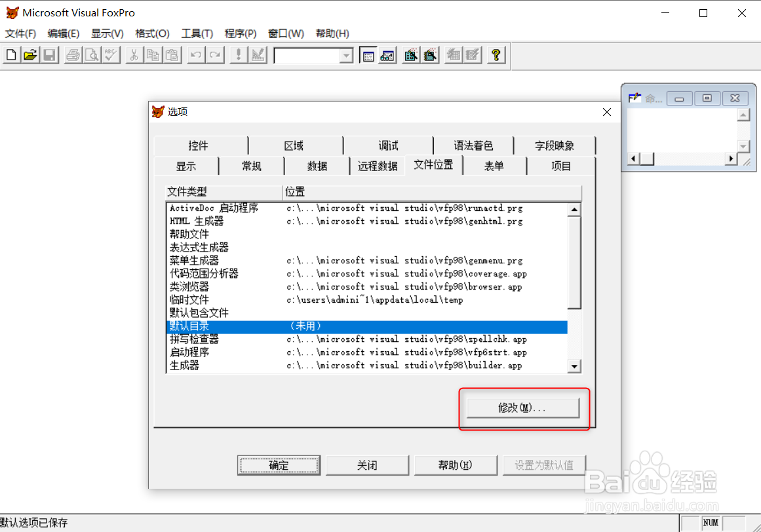Select the 文件位置 tab
Screen dimensions: 761x532
click(433, 165)
